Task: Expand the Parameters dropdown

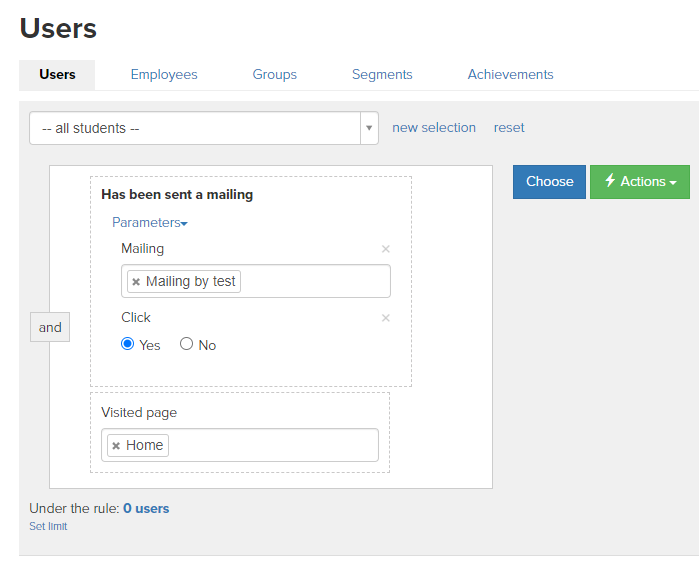Action: click(150, 222)
